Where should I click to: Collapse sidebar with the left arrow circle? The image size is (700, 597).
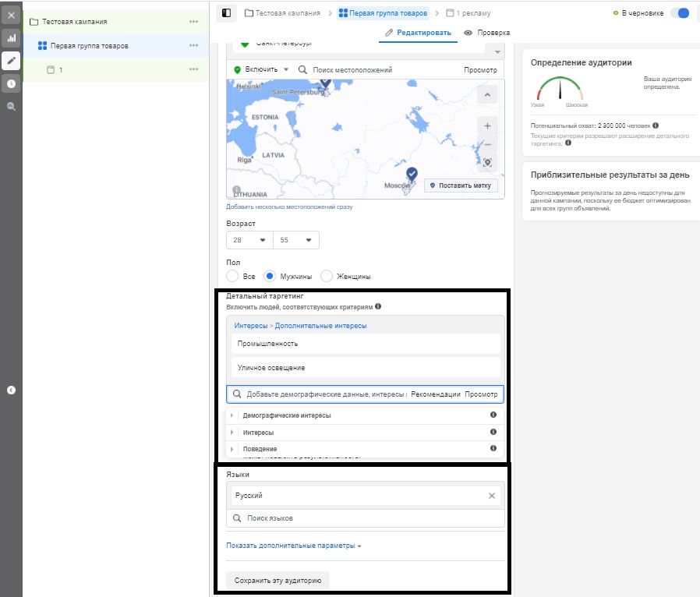coord(11,390)
